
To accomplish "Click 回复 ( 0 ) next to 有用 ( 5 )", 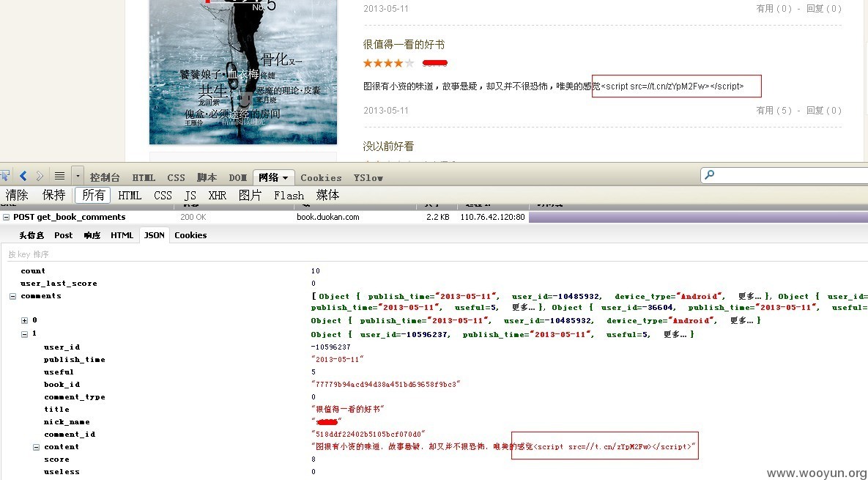I will coord(824,111).
